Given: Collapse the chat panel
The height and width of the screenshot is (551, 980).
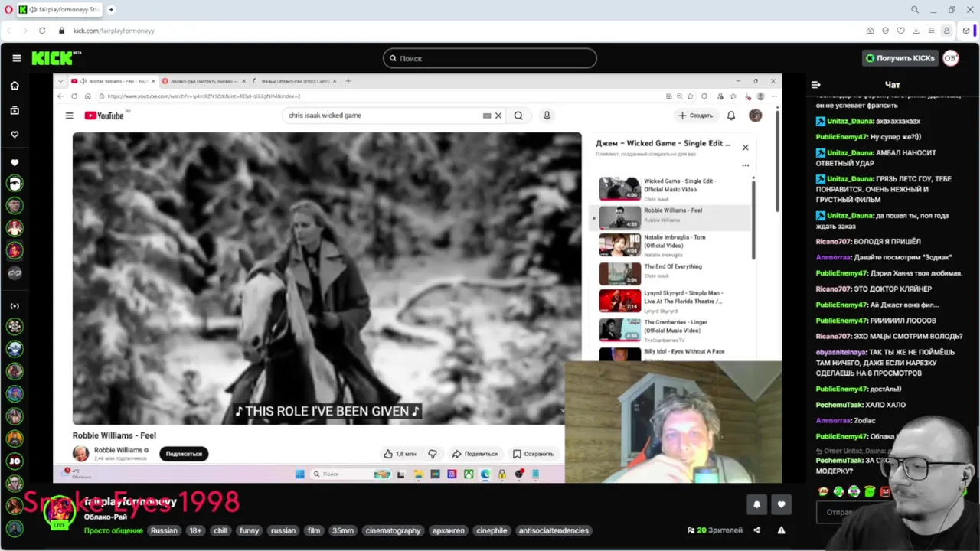Looking at the screenshot, I should pos(816,85).
